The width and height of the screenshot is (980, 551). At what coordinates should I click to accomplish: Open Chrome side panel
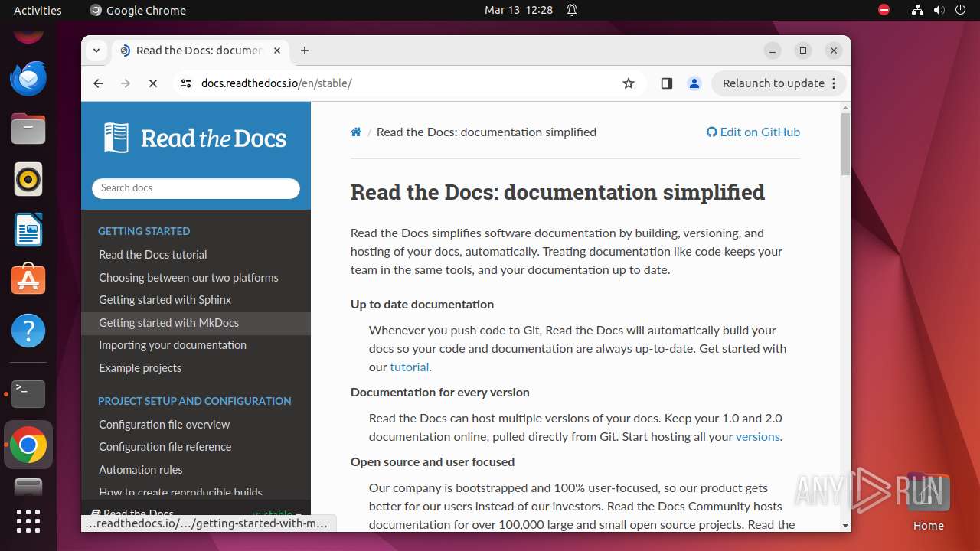click(x=666, y=83)
